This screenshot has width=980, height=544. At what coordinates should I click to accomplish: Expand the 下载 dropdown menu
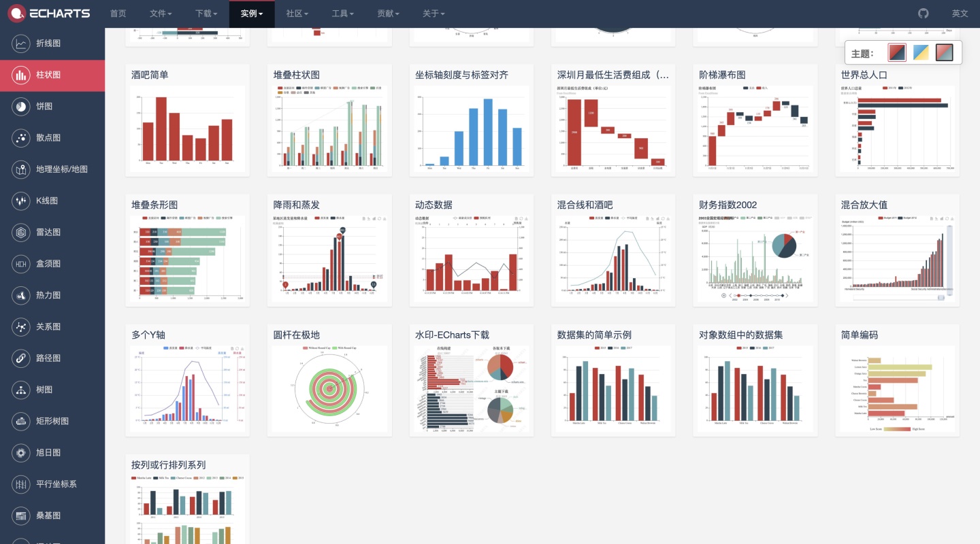206,14
